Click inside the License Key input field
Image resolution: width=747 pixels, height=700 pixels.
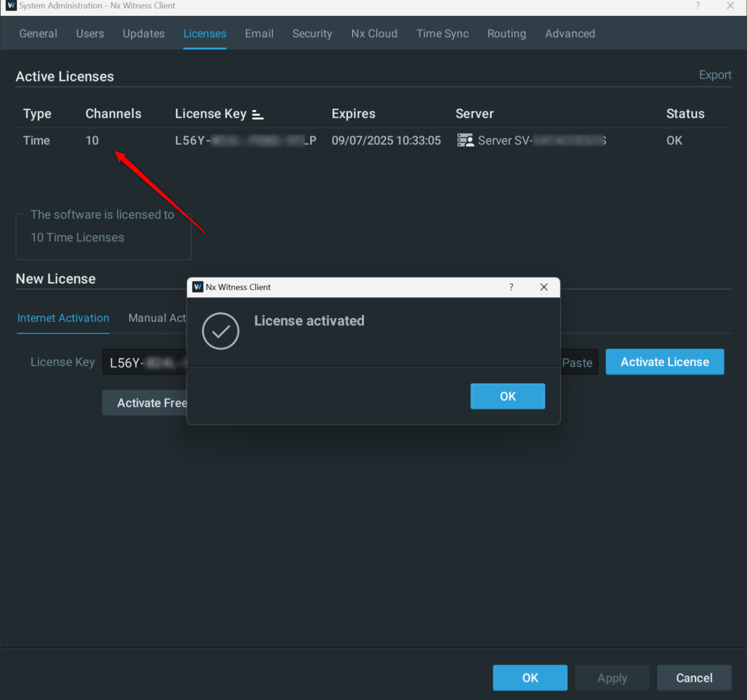click(145, 362)
